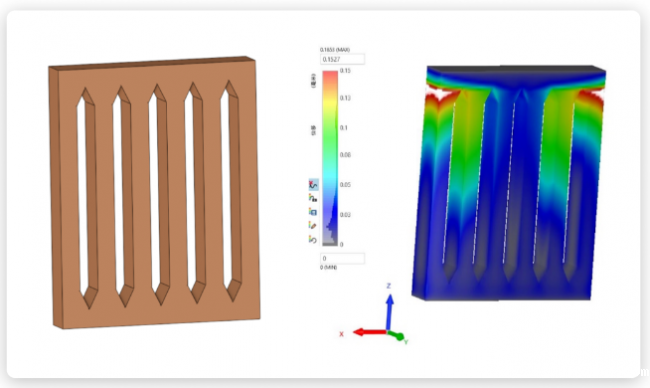This screenshot has width=650, height=388.
Task: Click the 0.1 tick label on legend
Action: (344, 128)
